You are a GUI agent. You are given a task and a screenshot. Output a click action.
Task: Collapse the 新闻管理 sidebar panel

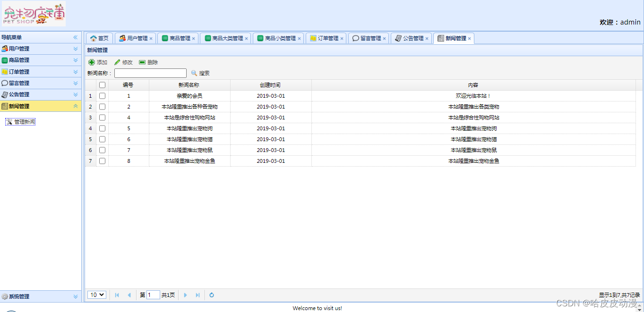coord(76,106)
